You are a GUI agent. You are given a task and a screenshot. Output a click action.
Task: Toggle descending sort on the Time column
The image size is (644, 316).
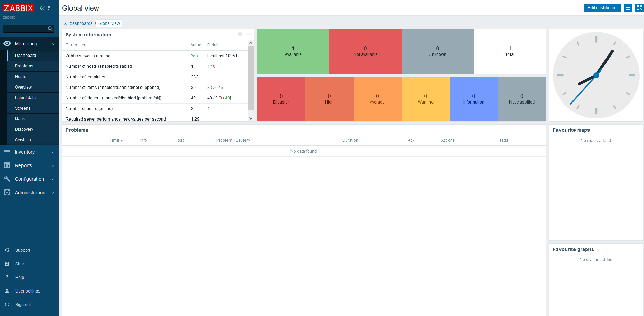tap(116, 140)
